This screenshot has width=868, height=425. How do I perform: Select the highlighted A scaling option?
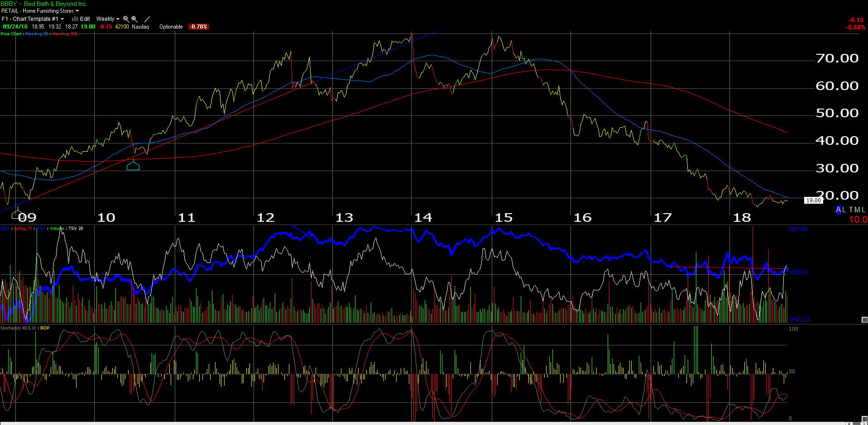(838, 210)
